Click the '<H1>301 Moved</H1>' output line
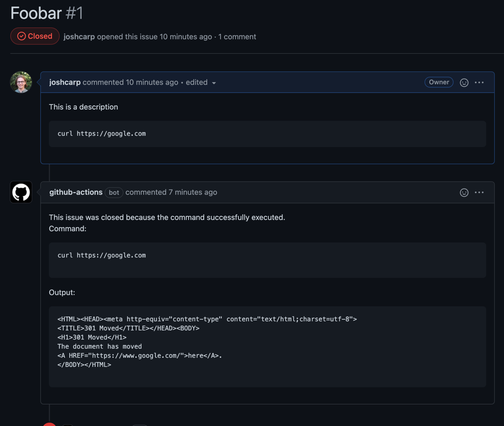Image resolution: width=504 pixels, height=426 pixels. tap(92, 337)
